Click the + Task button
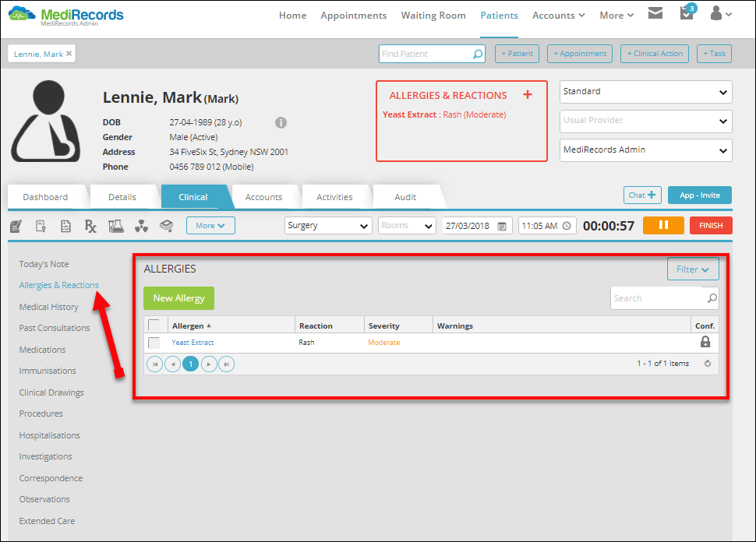Viewport: 756px width, 542px height. pyautogui.click(x=714, y=54)
